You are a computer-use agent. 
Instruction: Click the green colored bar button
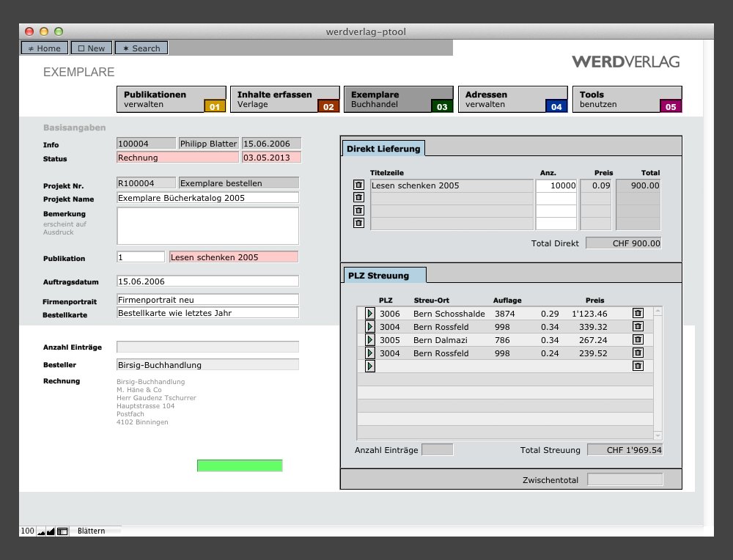[x=240, y=465]
